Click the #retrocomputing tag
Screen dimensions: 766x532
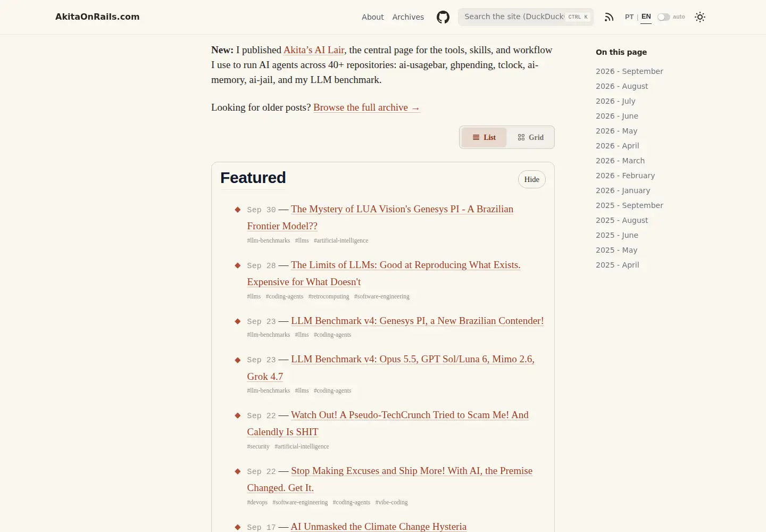pyautogui.click(x=329, y=296)
